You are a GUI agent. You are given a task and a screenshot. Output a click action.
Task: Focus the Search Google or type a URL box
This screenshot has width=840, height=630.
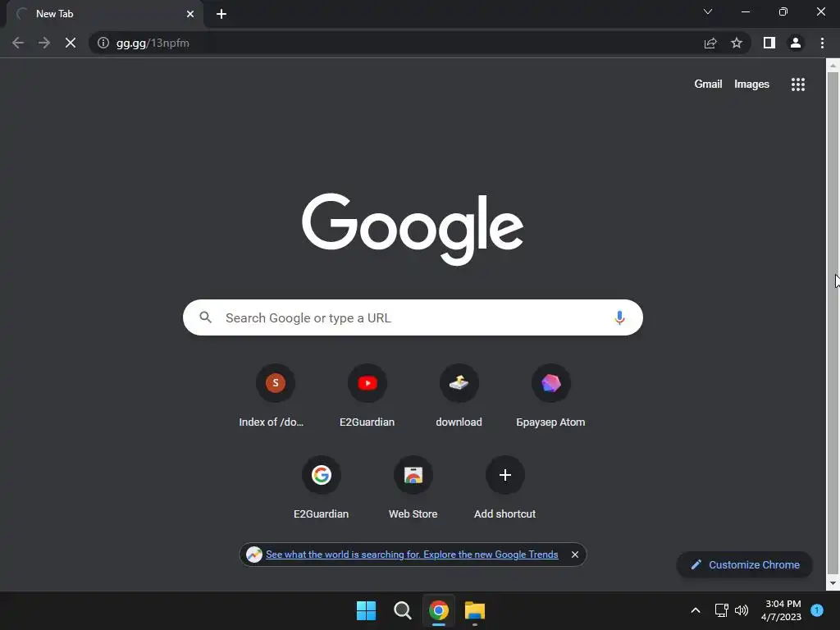coord(413,317)
